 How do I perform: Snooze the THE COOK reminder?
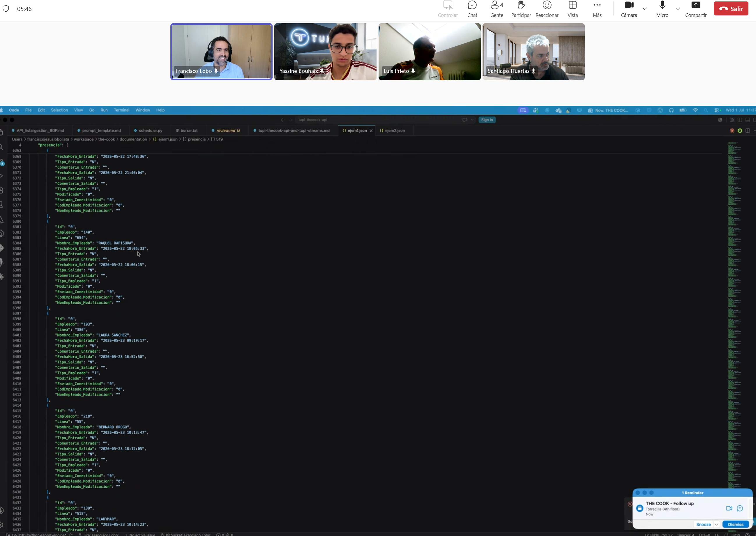click(703, 524)
